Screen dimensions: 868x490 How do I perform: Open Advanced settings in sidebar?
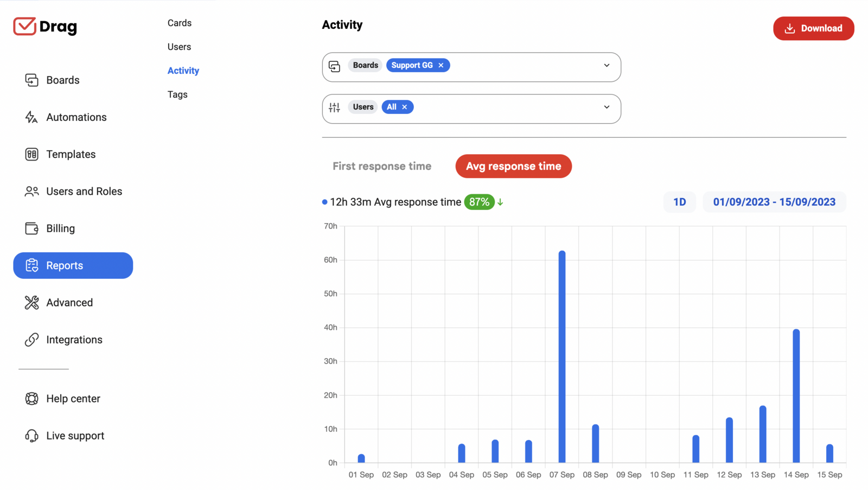point(73,303)
